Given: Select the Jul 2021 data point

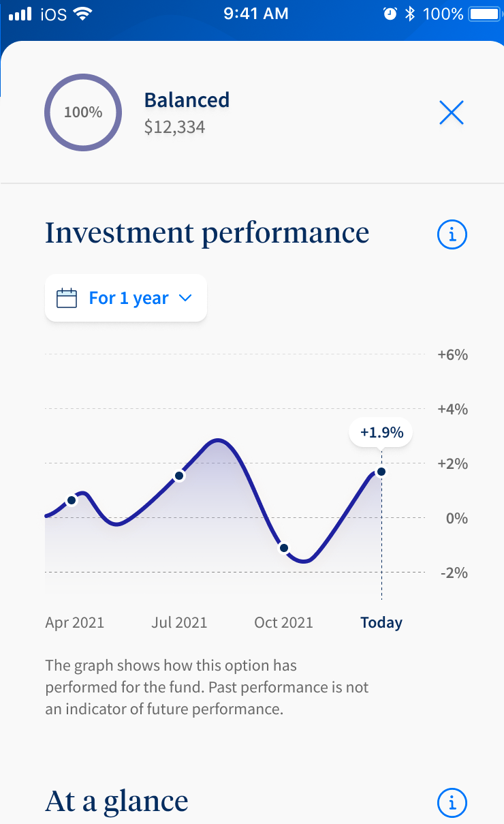Looking at the screenshot, I should point(179,476).
